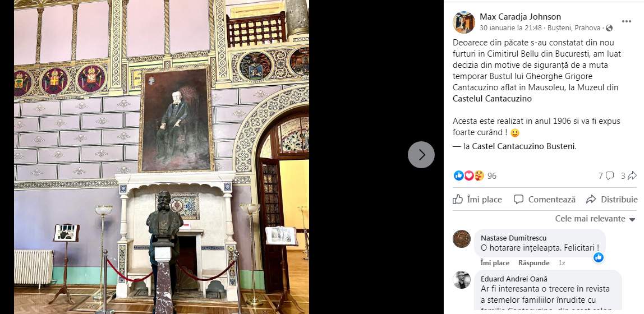Expand the Cele mai relevante sort dropdown

coord(595,219)
